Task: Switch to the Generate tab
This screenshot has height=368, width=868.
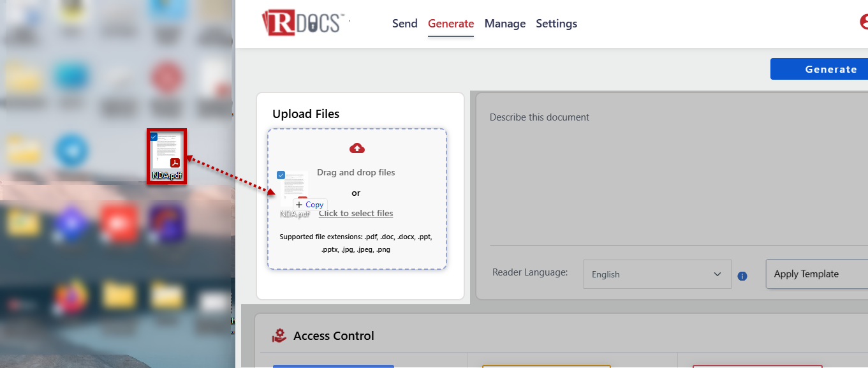Action: pos(451,24)
